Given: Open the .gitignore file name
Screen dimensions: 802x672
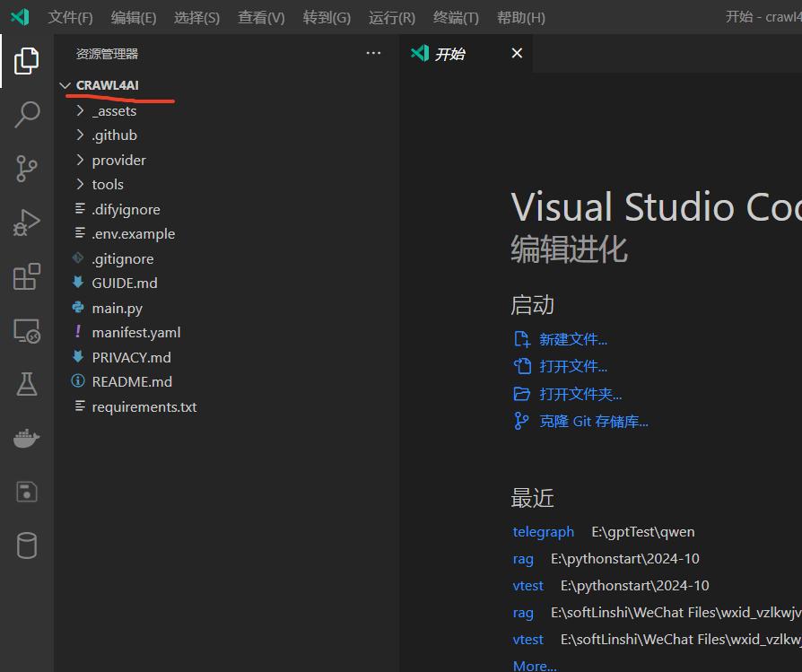Looking at the screenshot, I should (x=123, y=258).
